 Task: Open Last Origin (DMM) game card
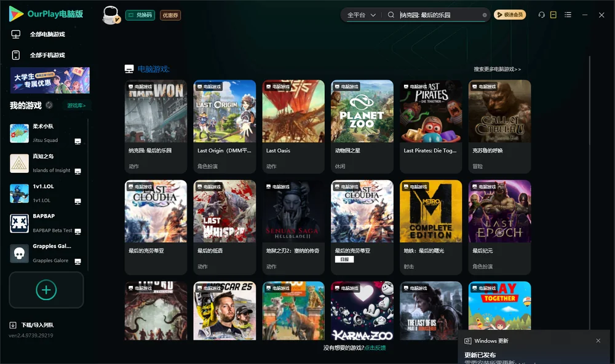click(x=224, y=126)
